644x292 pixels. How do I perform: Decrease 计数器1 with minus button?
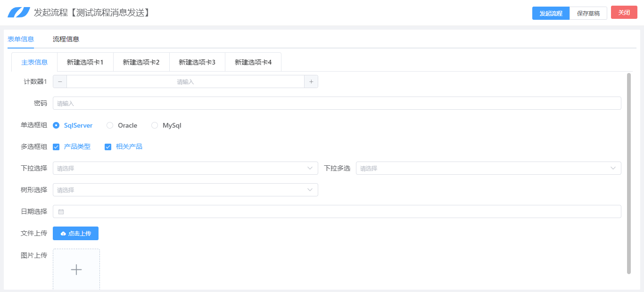pos(60,81)
